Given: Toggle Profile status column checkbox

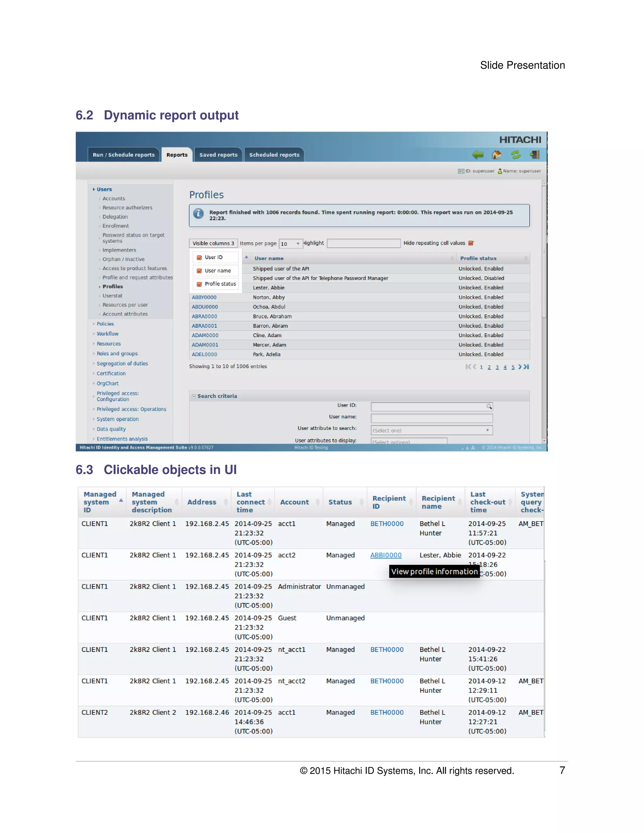Looking at the screenshot, I should click(x=199, y=284).
